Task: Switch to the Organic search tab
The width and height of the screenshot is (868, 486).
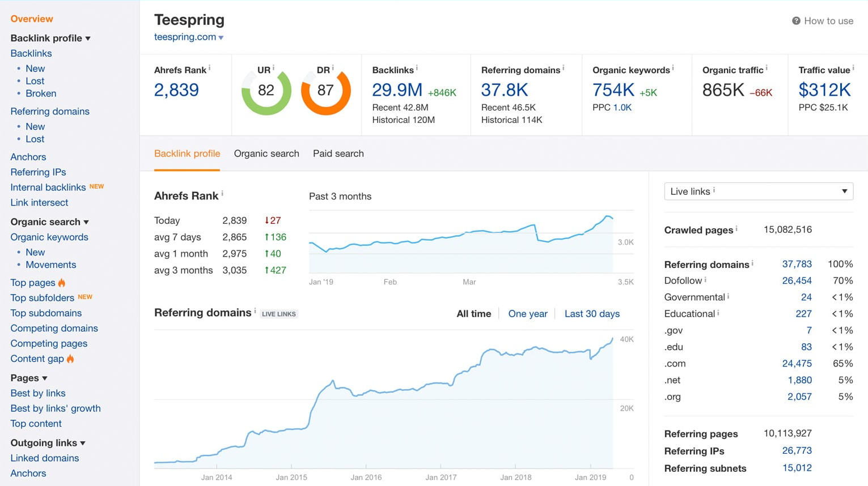Action: click(266, 154)
